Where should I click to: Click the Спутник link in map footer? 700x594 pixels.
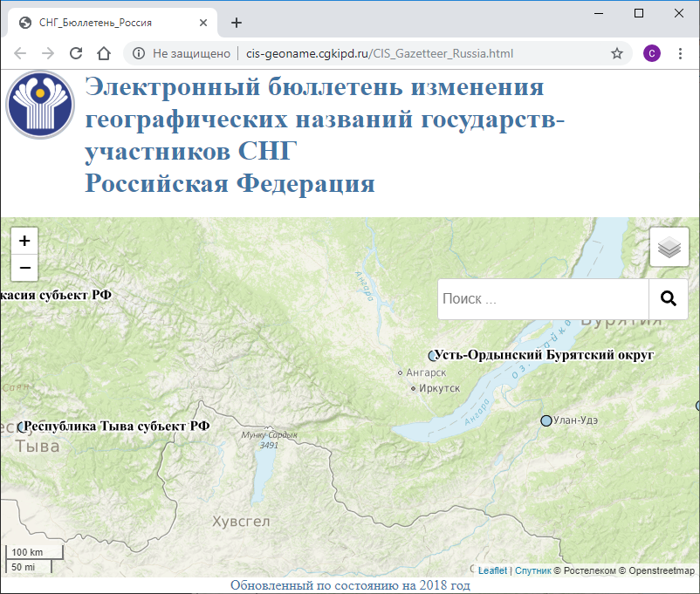532,570
